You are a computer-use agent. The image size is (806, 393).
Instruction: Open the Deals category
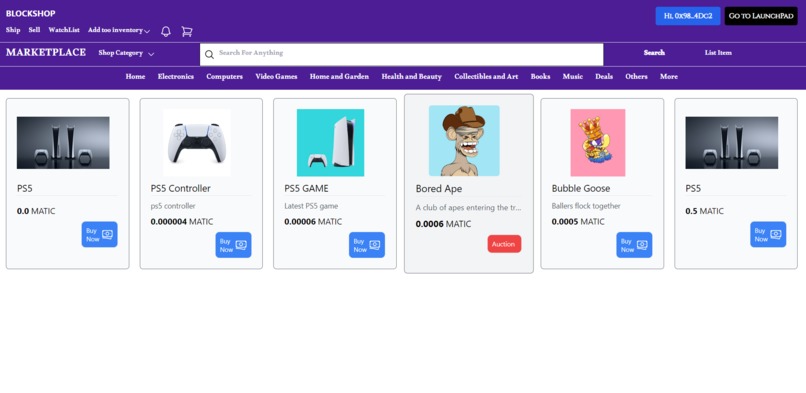click(x=604, y=77)
